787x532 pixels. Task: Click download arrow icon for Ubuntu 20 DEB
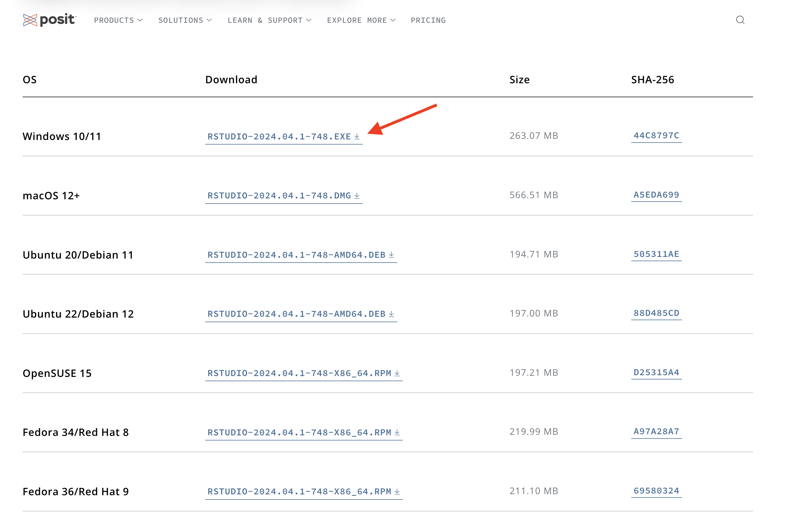[392, 255]
